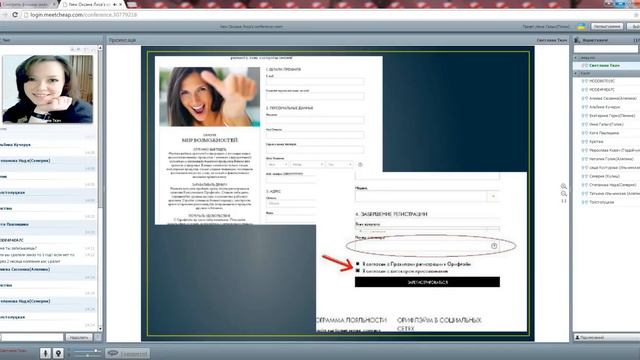Click fit-to-size icon below zoom icons
Viewport: 640px width, 360px height.
tap(564, 201)
